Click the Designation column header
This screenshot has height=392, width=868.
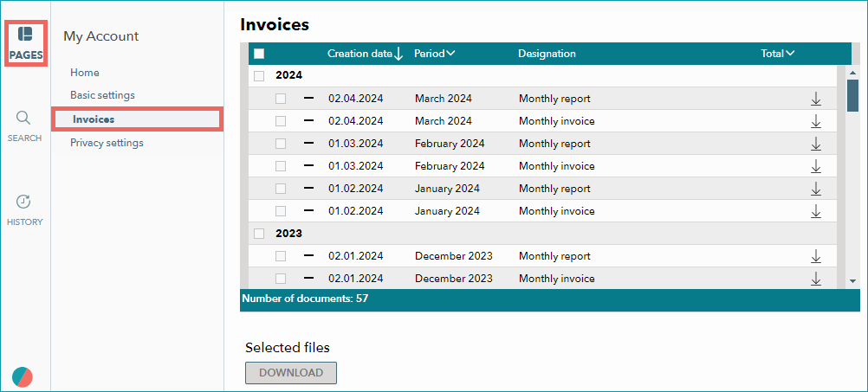[x=547, y=54]
